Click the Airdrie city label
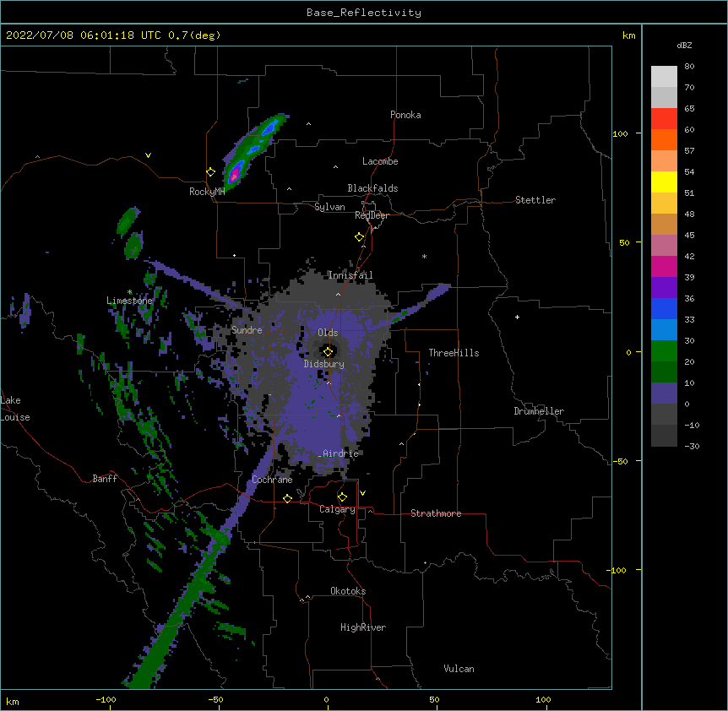The height and width of the screenshot is (711, 728). tap(340, 453)
